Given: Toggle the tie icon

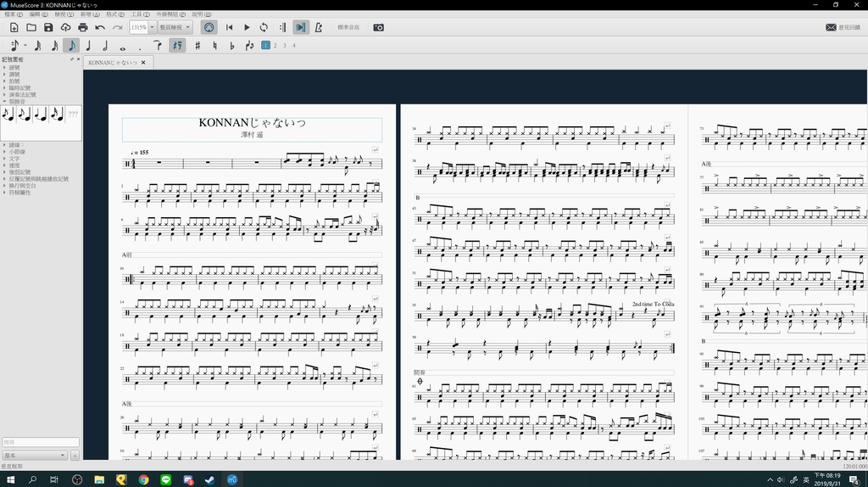Looking at the screenshot, I should pyautogui.click(x=158, y=46).
